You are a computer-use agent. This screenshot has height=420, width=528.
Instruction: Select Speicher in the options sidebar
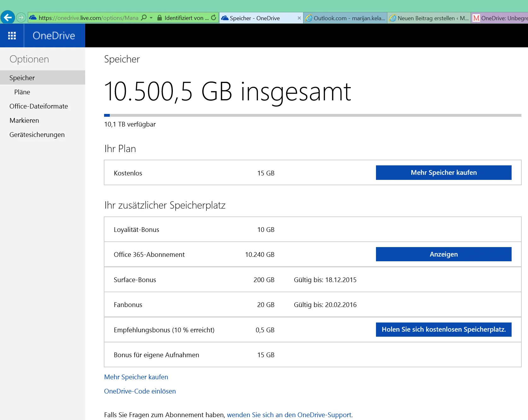(x=43, y=78)
